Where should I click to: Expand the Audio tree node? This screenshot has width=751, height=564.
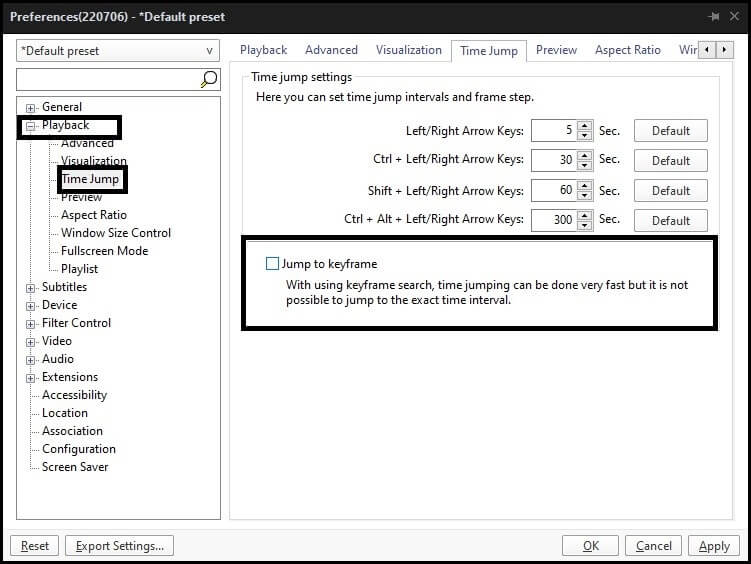click(30, 360)
